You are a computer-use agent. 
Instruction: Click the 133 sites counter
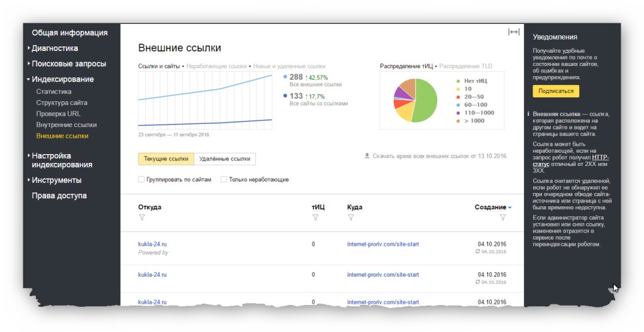click(296, 96)
